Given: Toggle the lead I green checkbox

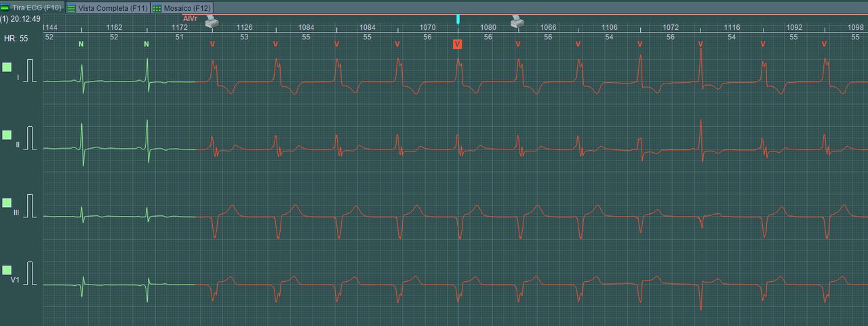Looking at the screenshot, I should click(7, 67).
